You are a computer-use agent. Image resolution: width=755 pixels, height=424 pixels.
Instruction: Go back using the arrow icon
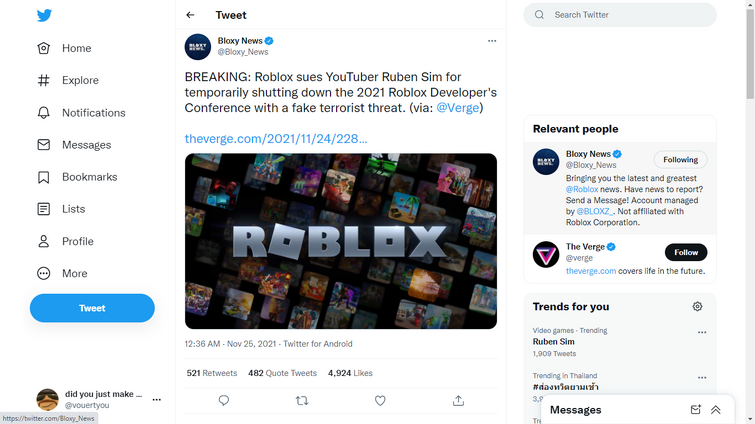click(x=190, y=15)
